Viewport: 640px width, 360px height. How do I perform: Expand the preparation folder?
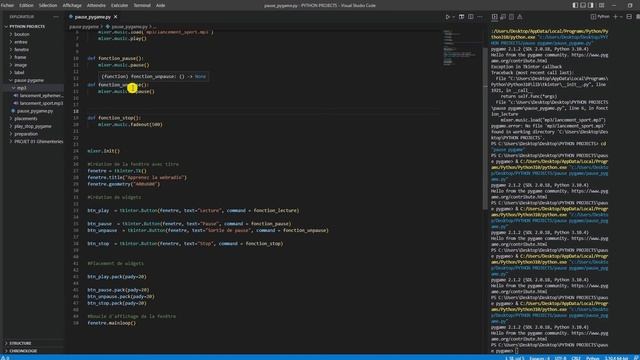26,134
